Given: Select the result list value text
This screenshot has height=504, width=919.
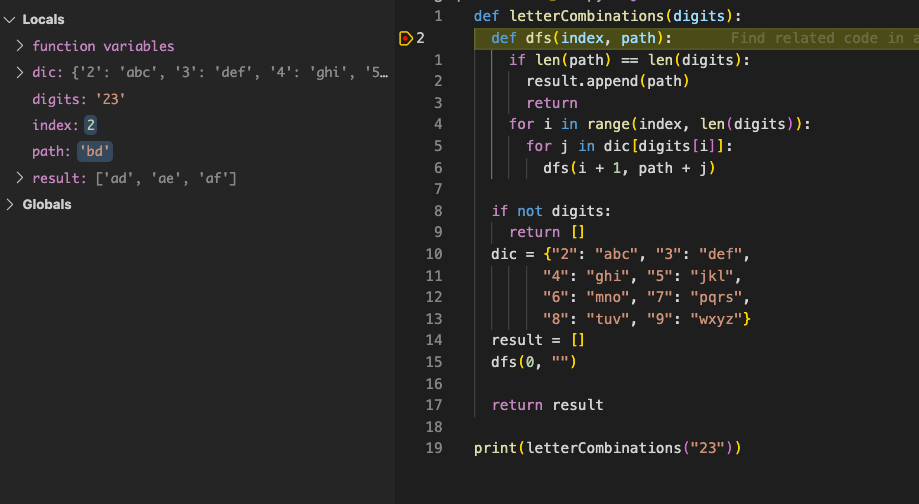Looking at the screenshot, I should (x=166, y=178).
